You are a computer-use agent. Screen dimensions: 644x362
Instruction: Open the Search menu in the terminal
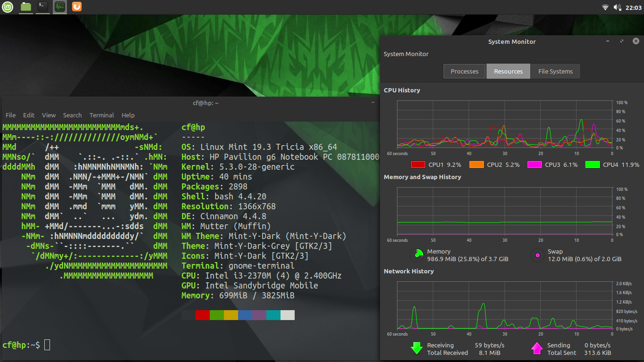tap(72, 115)
